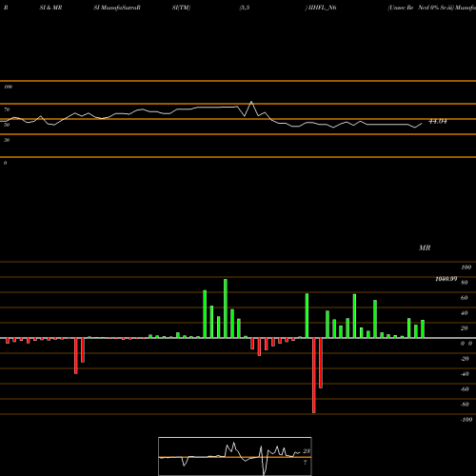Click the '(5,5' parameter text in header
The width and height of the screenshot is (476, 476).
[x=245, y=8]
